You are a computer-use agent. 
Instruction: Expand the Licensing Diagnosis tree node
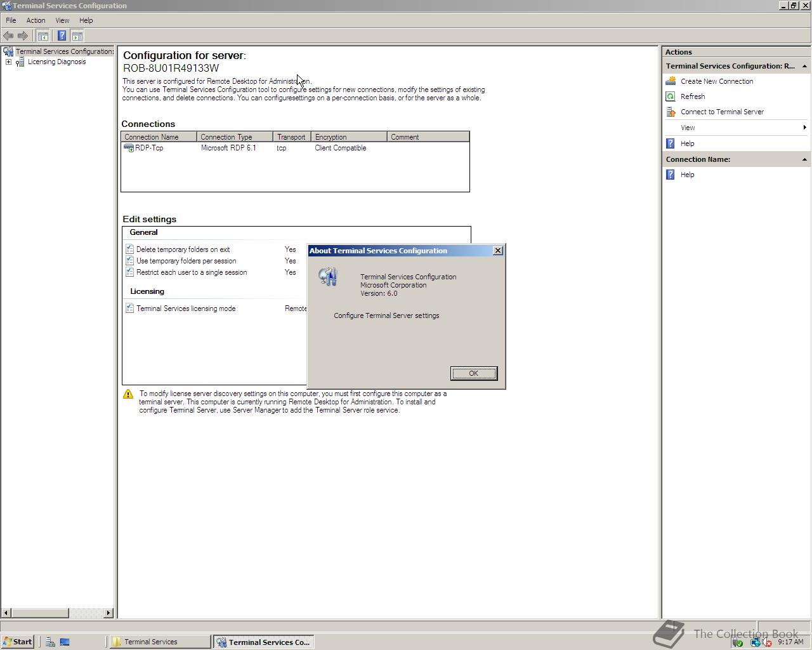(x=8, y=62)
